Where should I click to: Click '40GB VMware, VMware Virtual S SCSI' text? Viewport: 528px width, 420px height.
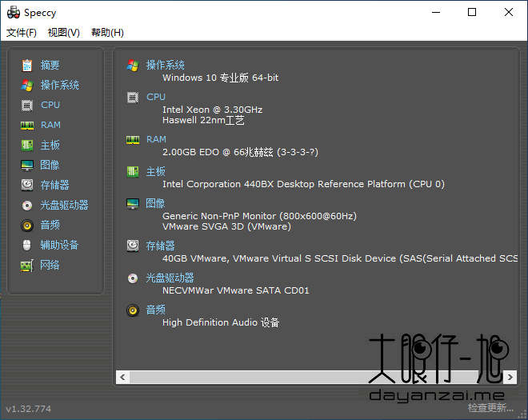pos(250,258)
